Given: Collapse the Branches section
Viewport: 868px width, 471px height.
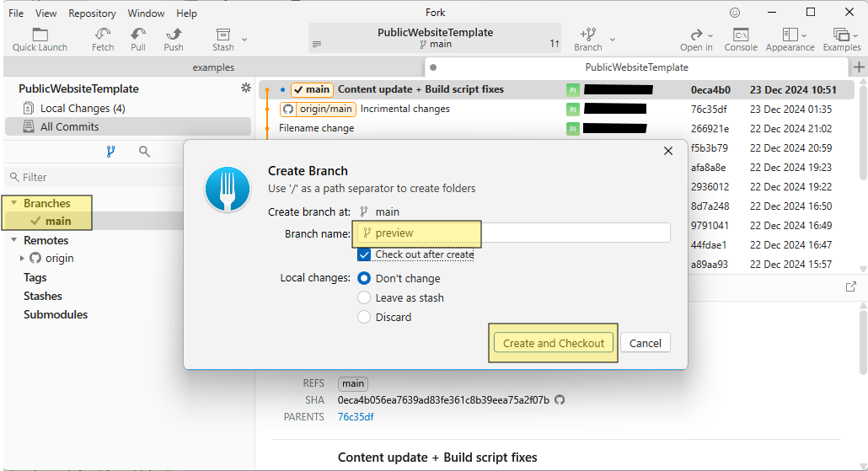Looking at the screenshot, I should [x=14, y=203].
